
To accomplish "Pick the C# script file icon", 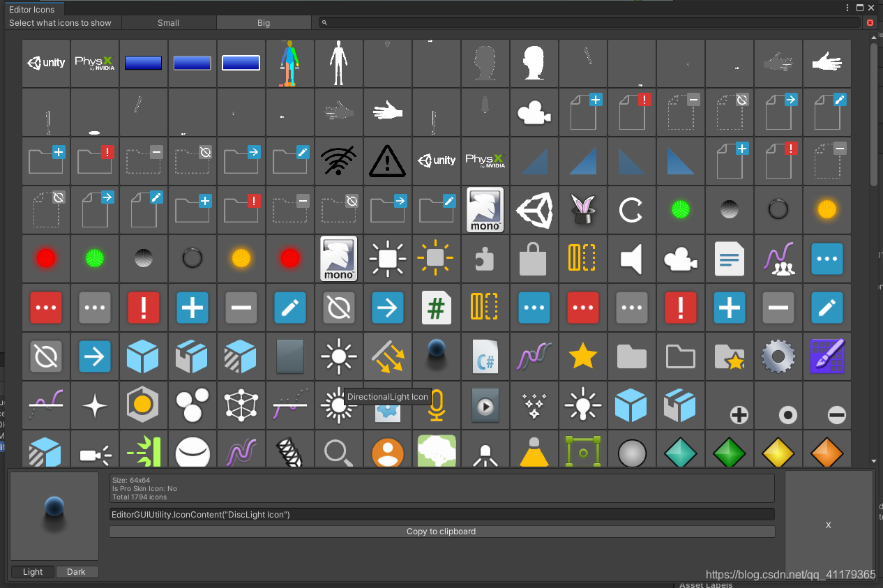I will point(485,356).
